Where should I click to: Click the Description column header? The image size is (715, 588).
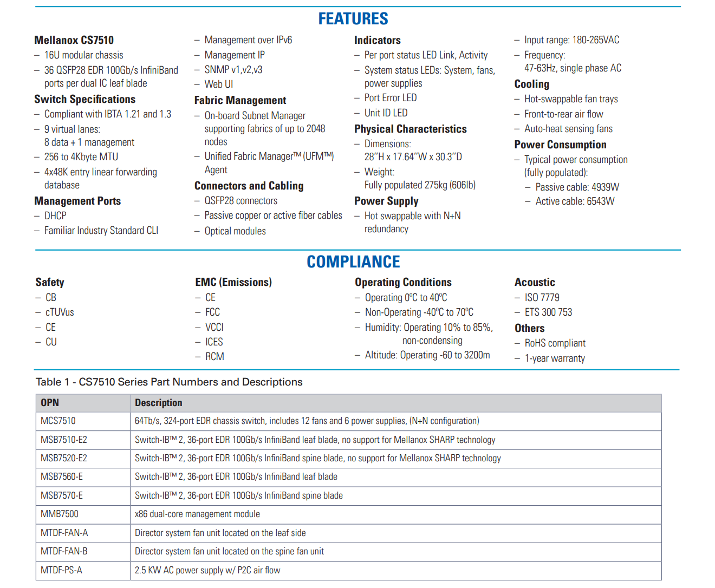pyautogui.click(x=158, y=403)
